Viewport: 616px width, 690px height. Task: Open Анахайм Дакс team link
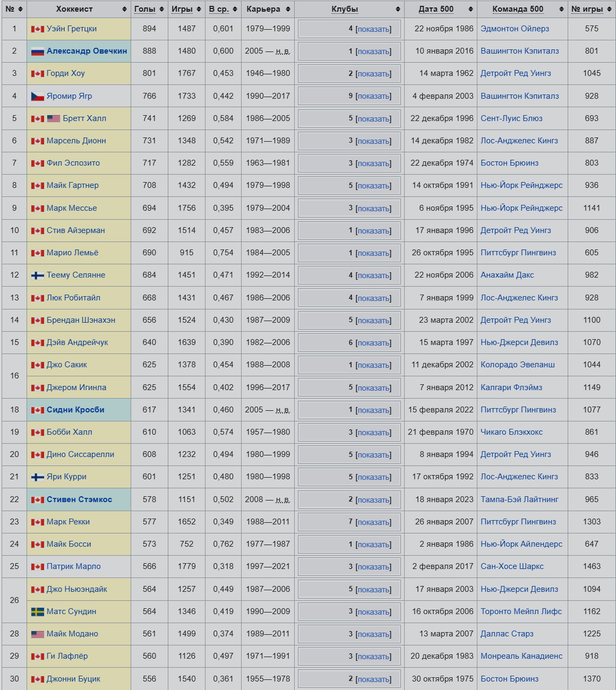tap(507, 275)
